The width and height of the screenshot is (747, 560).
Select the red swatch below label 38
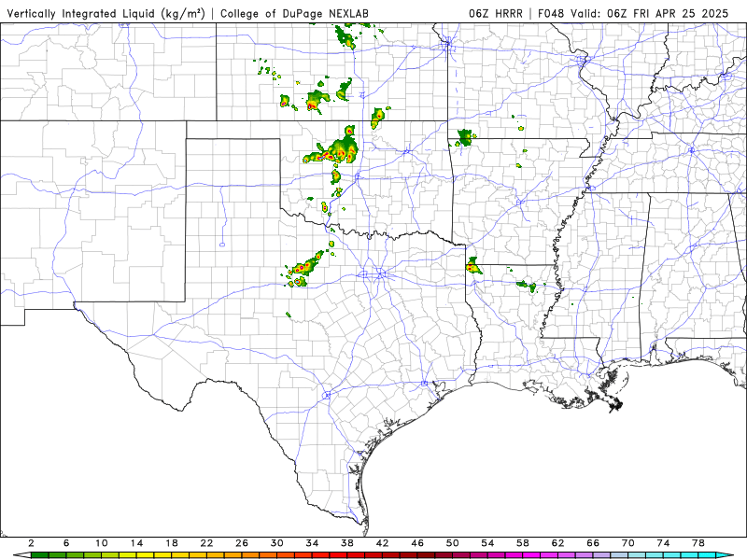(356, 555)
